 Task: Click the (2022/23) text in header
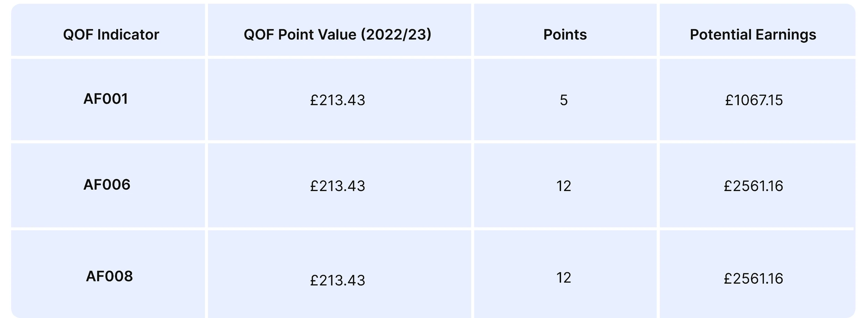(x=396, y=35)
